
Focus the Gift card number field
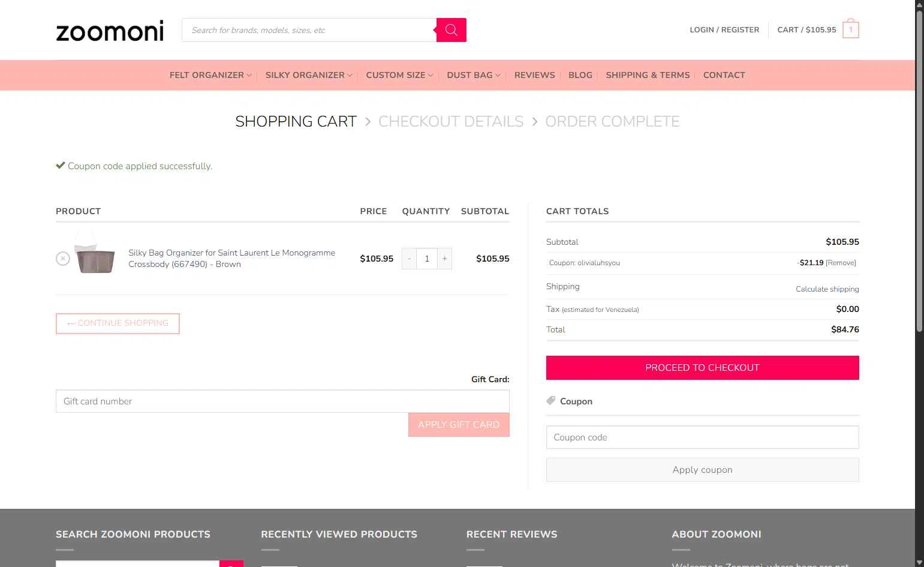click(282, 401)
